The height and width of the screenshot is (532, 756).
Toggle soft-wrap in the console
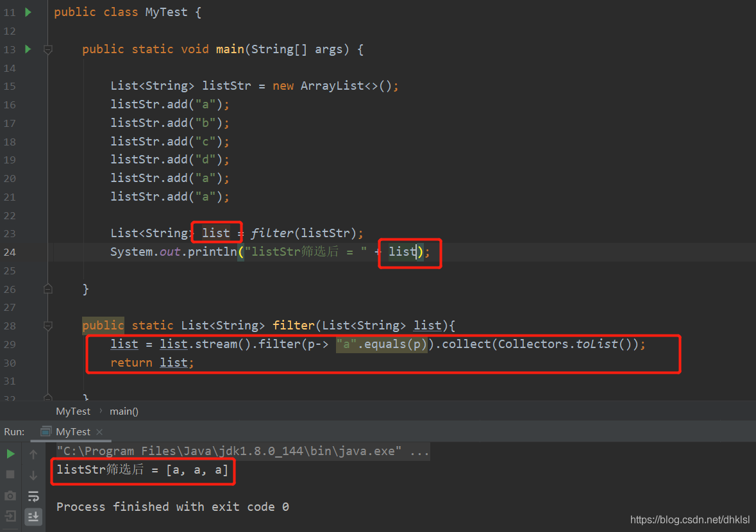[x=33, y=496]
